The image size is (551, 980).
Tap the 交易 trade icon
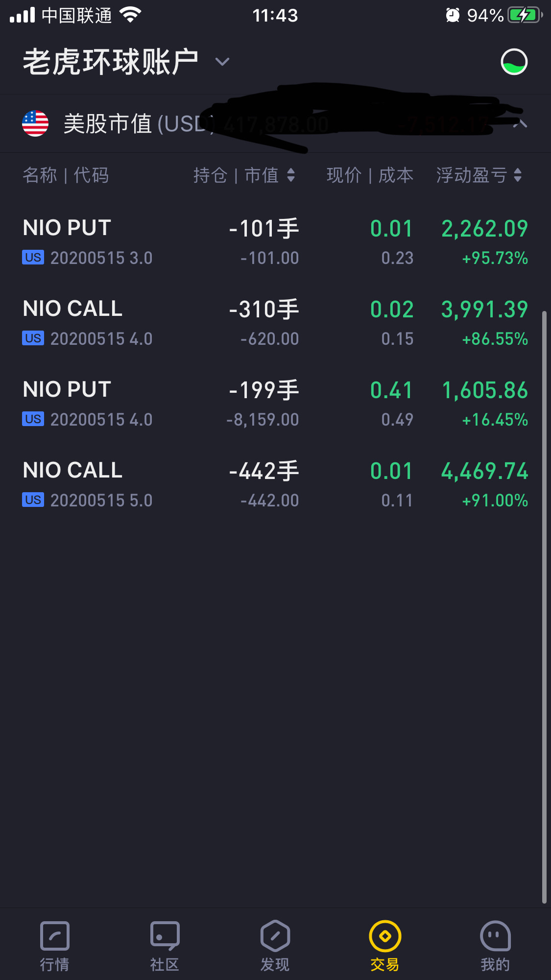(x=385, y=935)
